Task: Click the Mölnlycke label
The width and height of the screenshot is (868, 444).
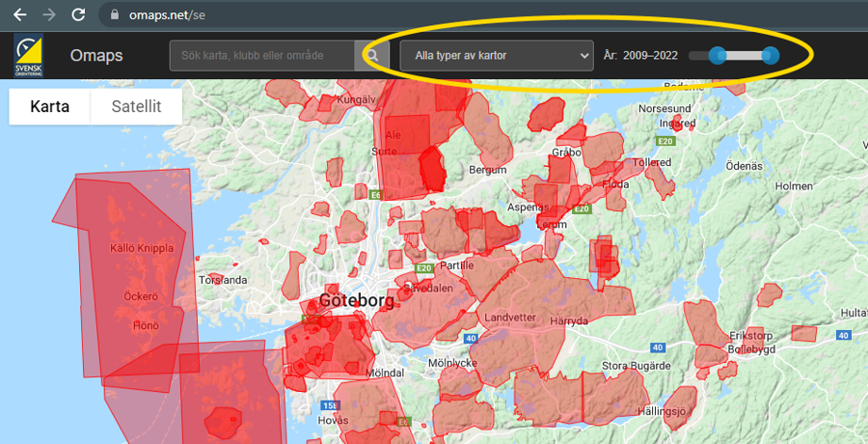Action: tap(452, 363)
